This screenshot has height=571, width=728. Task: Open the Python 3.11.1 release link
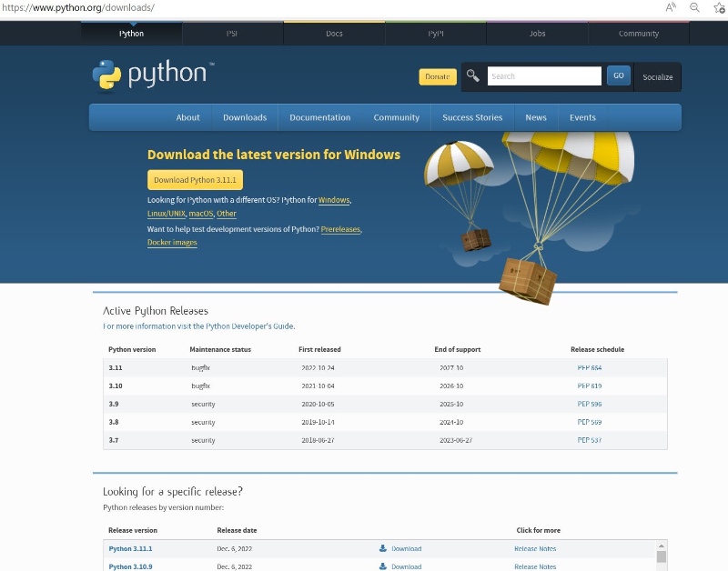[130, 548]
